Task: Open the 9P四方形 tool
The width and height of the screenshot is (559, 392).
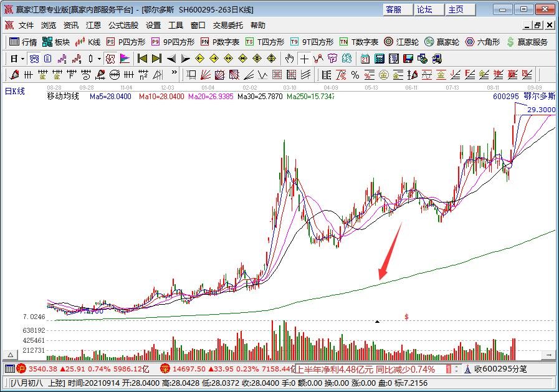Action: click(173, 42)
